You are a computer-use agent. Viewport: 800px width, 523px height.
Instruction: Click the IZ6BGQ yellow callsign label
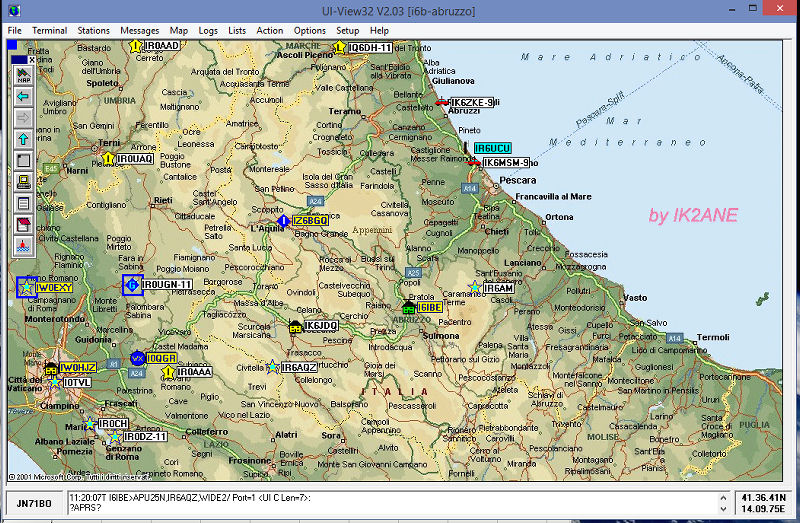pos(310,220)
